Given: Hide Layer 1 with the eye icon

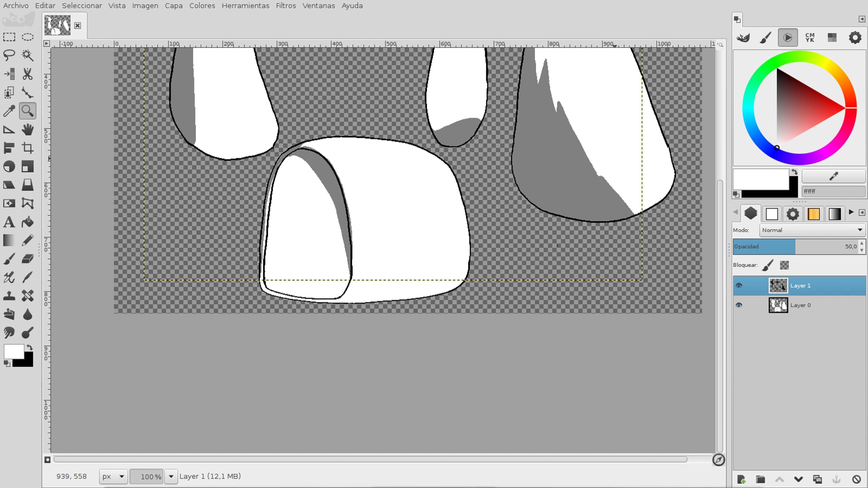Looking at the screenshot, I should point(739,285).
